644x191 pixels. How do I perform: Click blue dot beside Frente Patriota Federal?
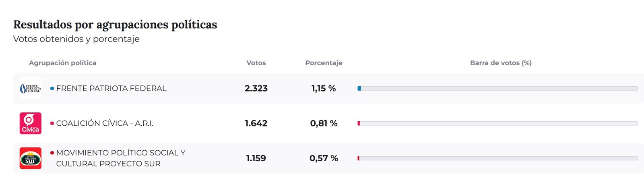[52, 88]
